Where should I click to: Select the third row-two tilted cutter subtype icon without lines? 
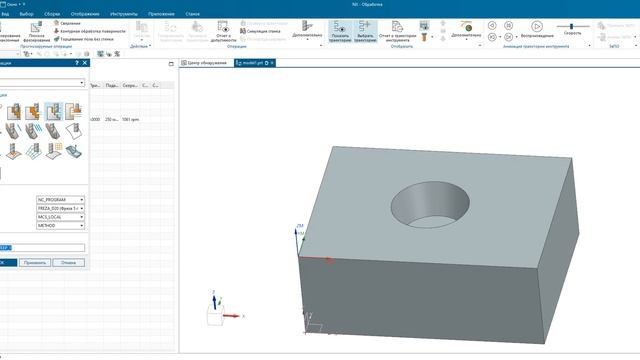53,131
